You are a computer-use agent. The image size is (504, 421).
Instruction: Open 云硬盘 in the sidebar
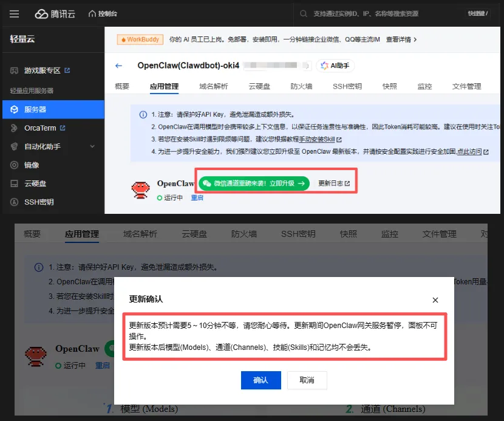[35, 183]
